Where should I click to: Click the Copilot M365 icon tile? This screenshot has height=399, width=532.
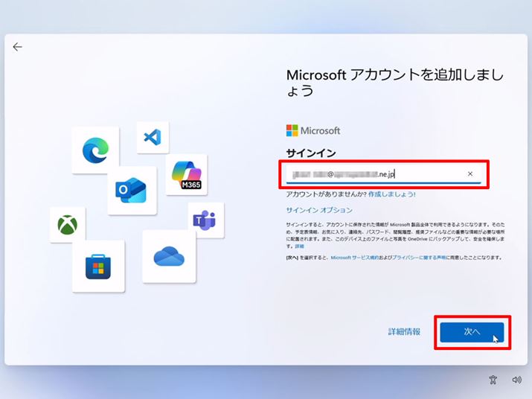(x=186, y=174)
